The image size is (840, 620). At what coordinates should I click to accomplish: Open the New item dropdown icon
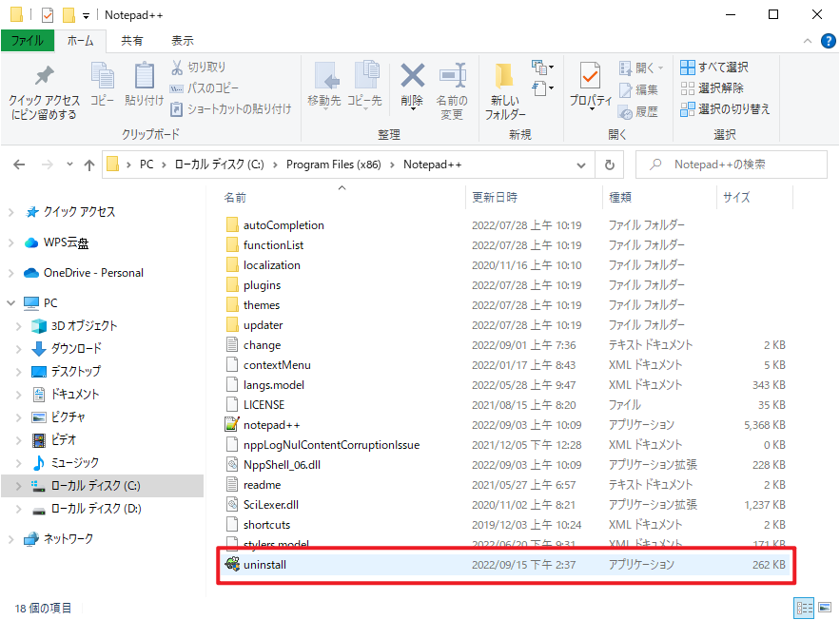(x=542, y=68)
